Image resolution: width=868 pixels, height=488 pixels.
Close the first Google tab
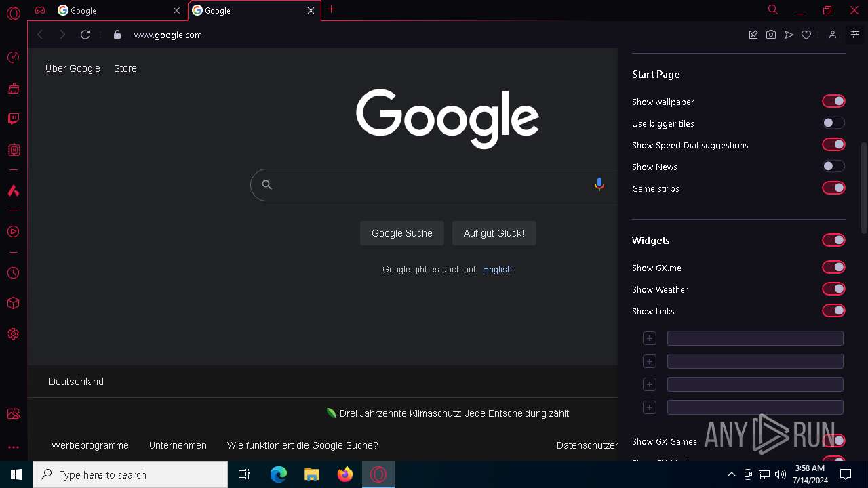176,10
